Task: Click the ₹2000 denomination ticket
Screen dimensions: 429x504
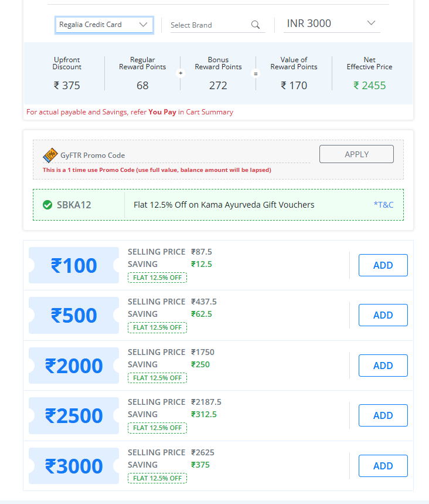Action: click(74, 366)
